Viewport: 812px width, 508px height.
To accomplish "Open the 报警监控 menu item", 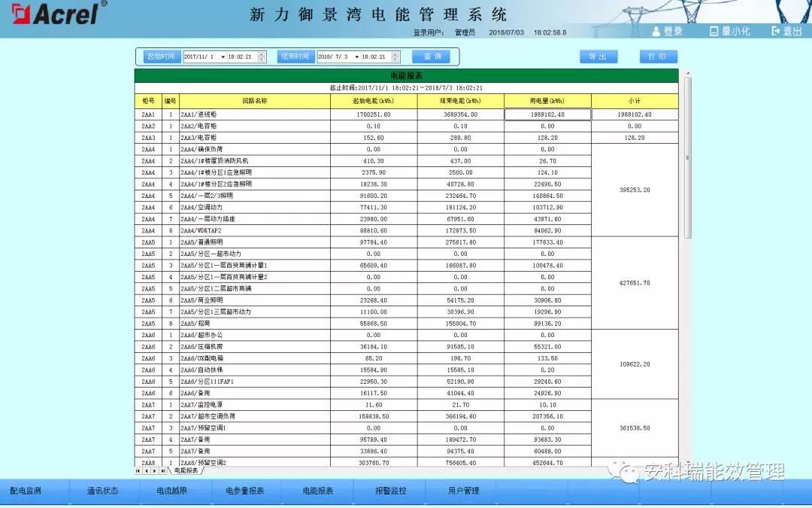I will (x=390, y=491).
